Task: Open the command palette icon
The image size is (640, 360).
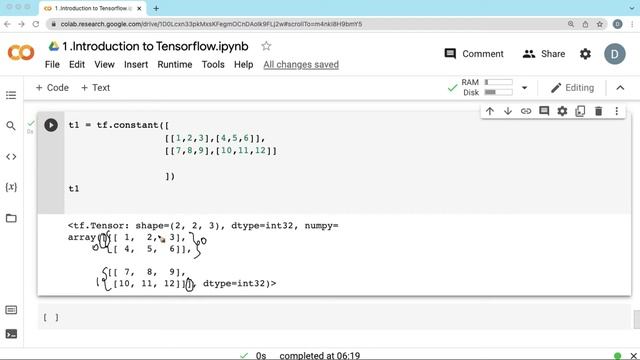Action: coord(11,310)
